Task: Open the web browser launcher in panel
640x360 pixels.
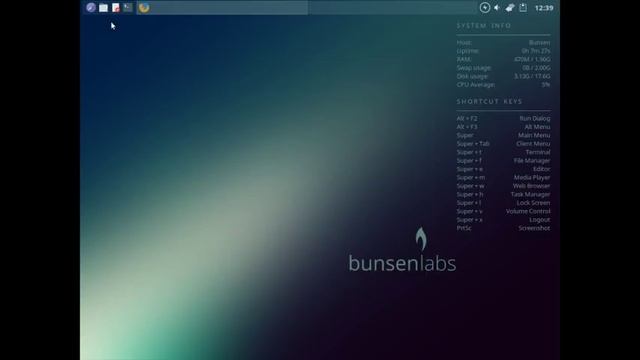Action: 91,8
